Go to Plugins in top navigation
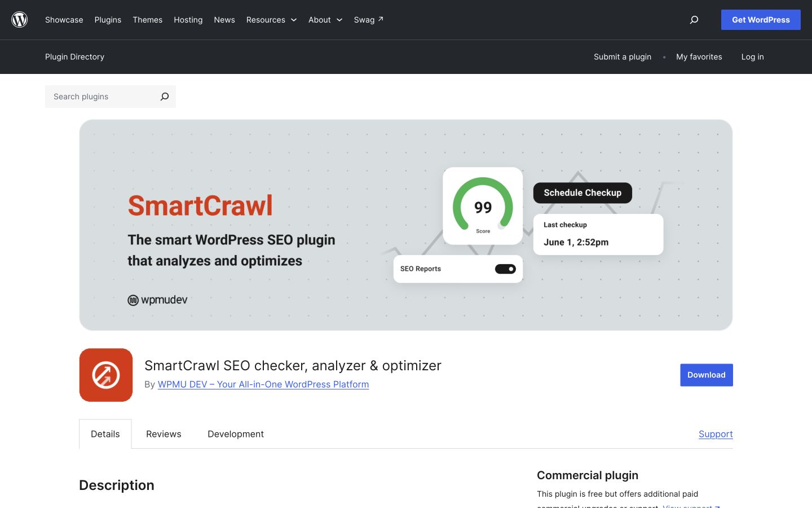The height and width of the screenshot is (508, 812). (x=108, y=20)
